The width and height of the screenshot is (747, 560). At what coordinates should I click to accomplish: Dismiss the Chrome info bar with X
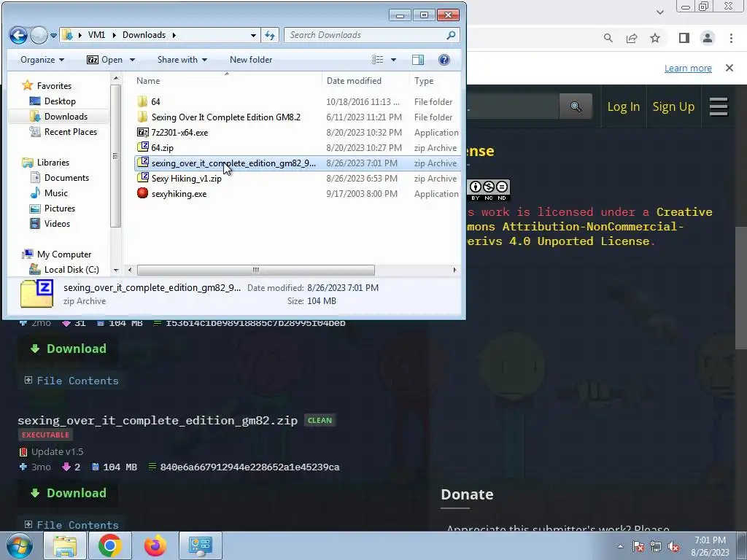[x=729, y=68]
